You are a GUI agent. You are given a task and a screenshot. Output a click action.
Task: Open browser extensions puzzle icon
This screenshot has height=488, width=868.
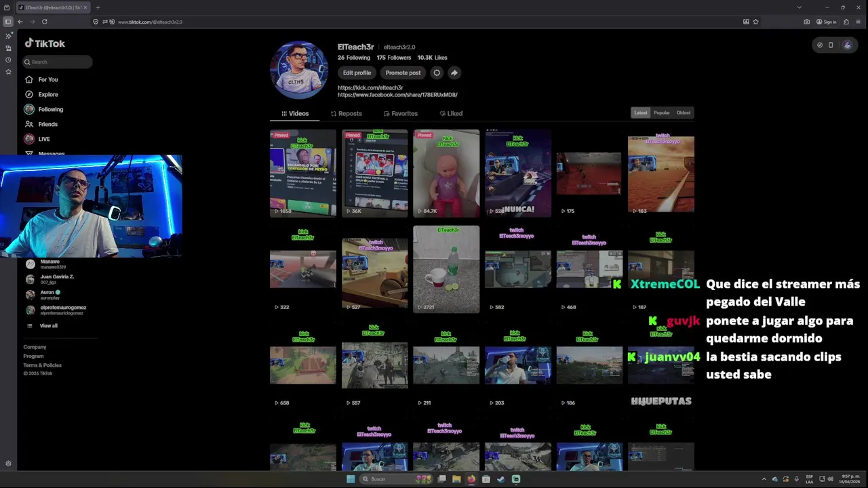tap(846, 22)
